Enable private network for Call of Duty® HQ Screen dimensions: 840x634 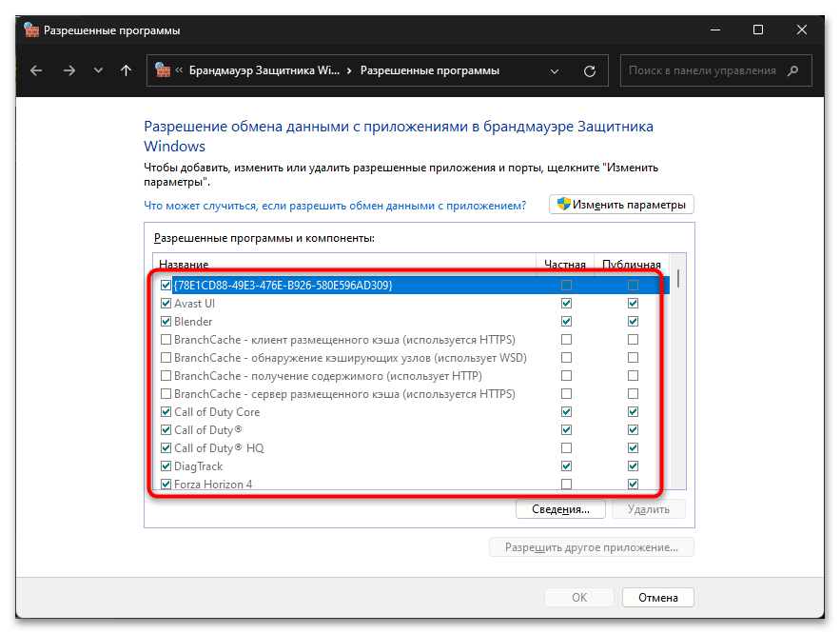point(566,448)
